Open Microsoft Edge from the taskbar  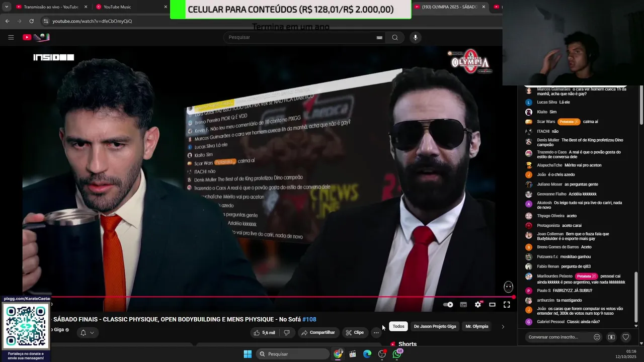tap(367, 354)
